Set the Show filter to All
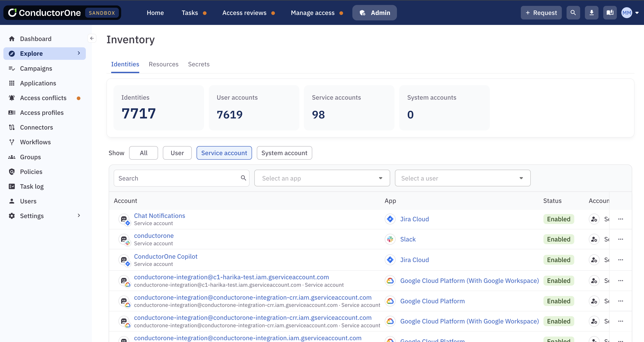Screen dimensions: 644x342 coord(143,153)
